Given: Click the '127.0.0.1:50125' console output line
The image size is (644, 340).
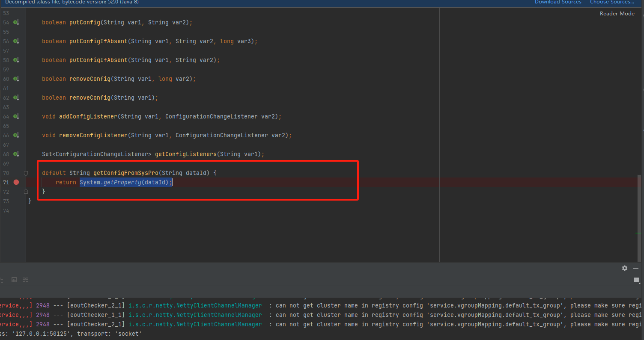Looking at the screenshot, I should 71,334.
